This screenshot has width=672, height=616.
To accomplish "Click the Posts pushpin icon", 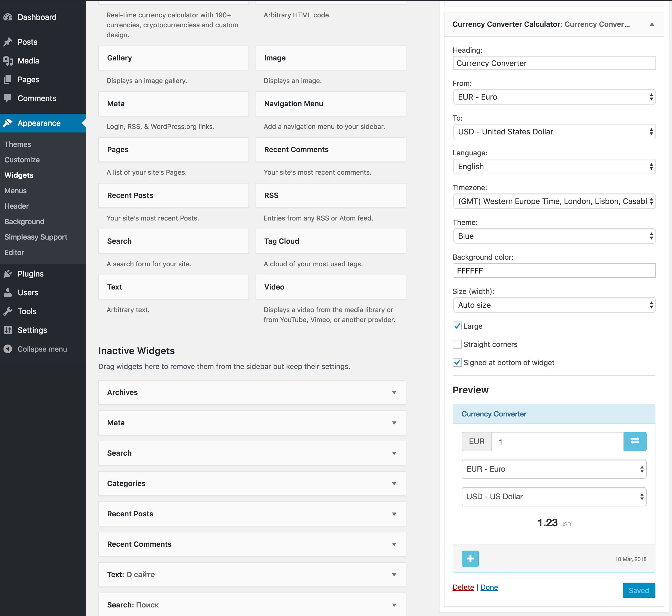I will tap(8, 42).
